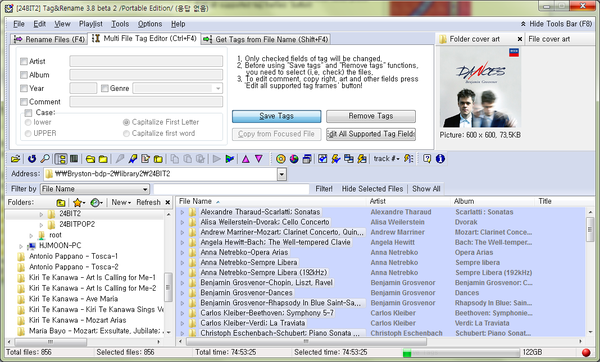600x362 pixels.
Task: Click Hide Tools Bar (F8)
Action: (x=556, y=24)
